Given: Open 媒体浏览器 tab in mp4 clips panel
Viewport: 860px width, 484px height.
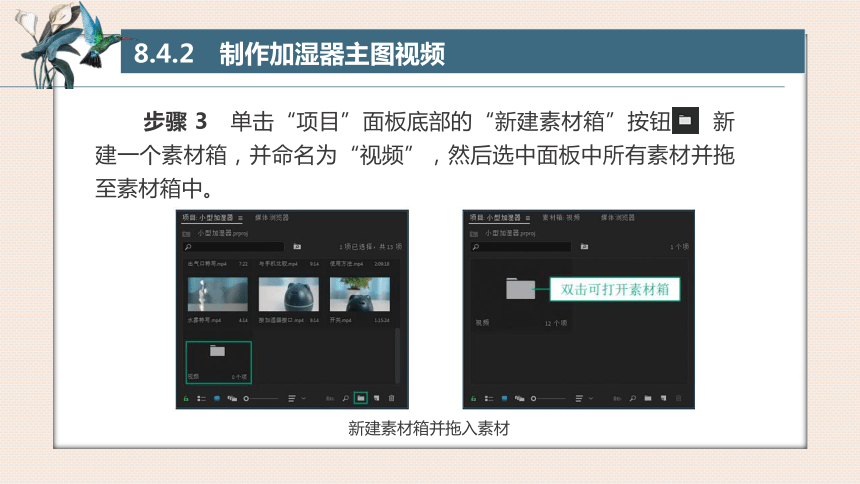Looking at the screenshot, I should coord(272,218).
